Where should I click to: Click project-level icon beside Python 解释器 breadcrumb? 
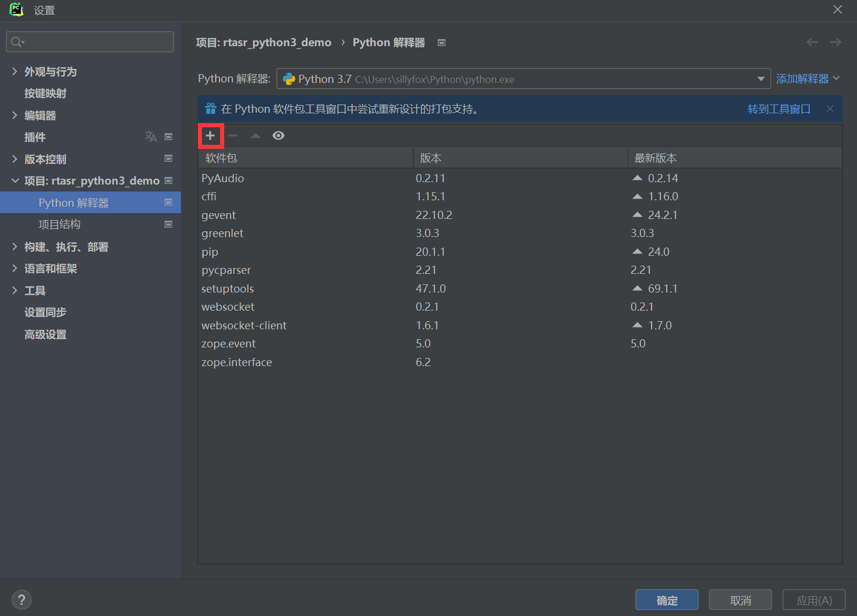[441, 43]
